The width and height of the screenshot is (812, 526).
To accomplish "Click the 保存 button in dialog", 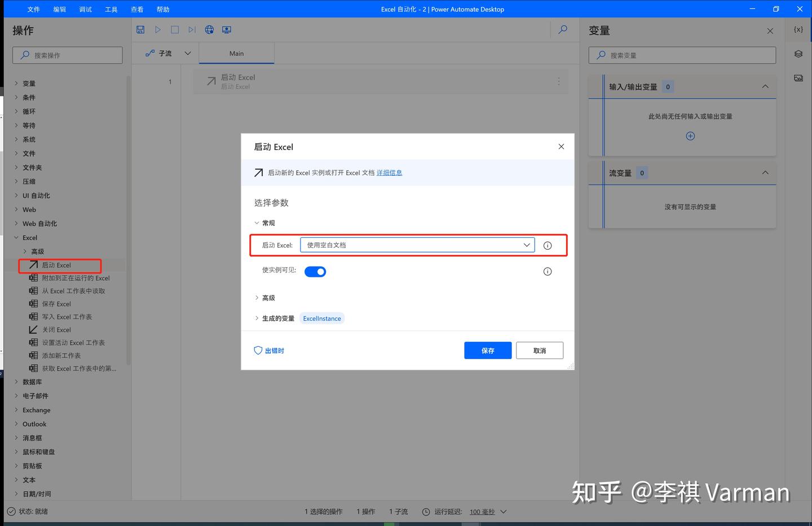I will 487,350.
